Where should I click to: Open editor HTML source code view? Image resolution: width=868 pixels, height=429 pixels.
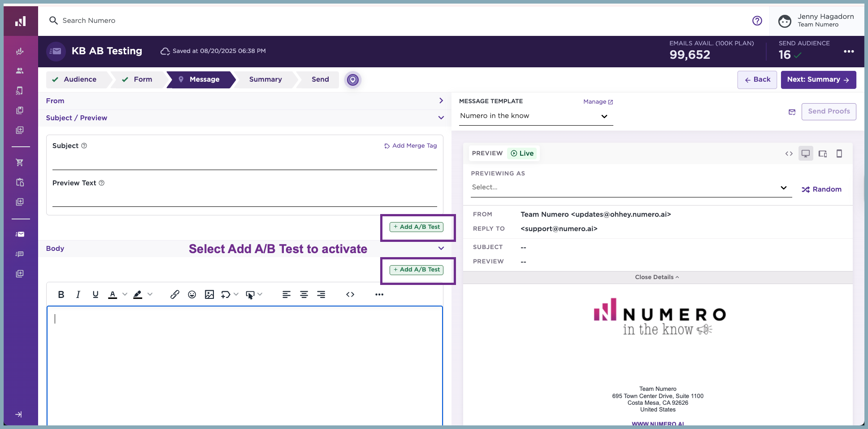click(350, 294)
